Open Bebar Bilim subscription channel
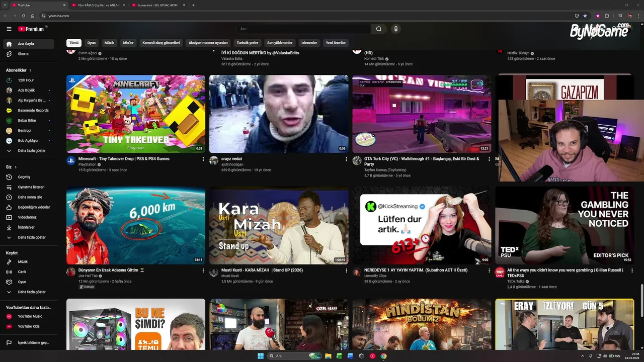644x362 pixels. pyautogui.click(x=28, y=121)
